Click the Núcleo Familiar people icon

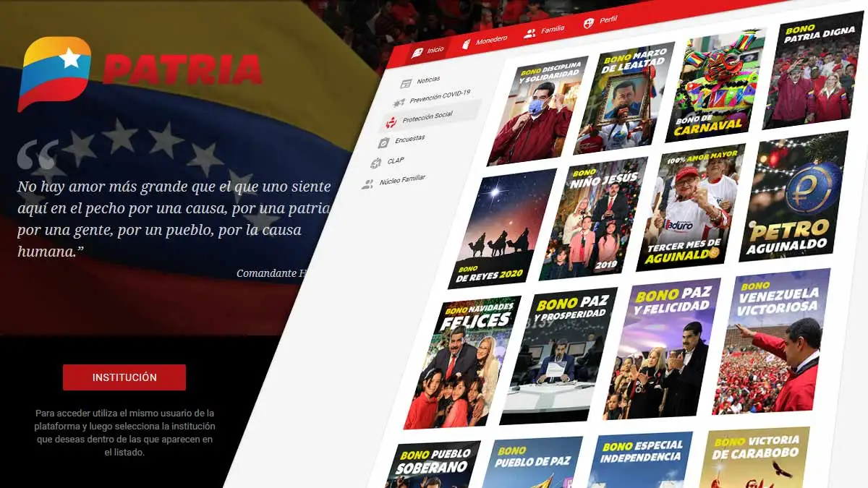click(x=368, y=184)
